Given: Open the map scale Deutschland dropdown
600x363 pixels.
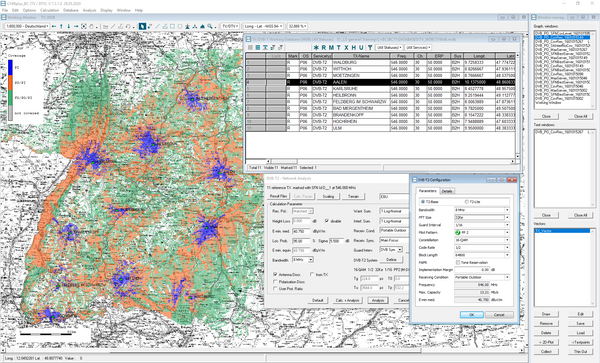Looking at the screenshot, I should pos(27,26).
